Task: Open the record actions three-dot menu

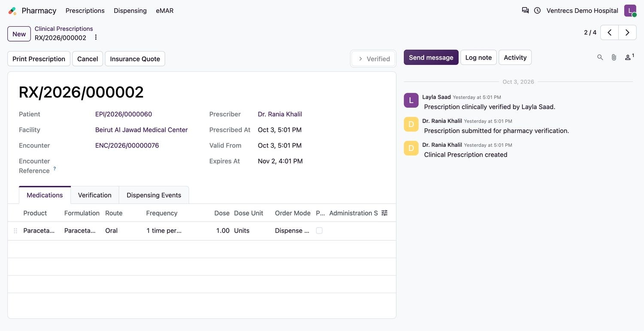Action: coord(96,37)
